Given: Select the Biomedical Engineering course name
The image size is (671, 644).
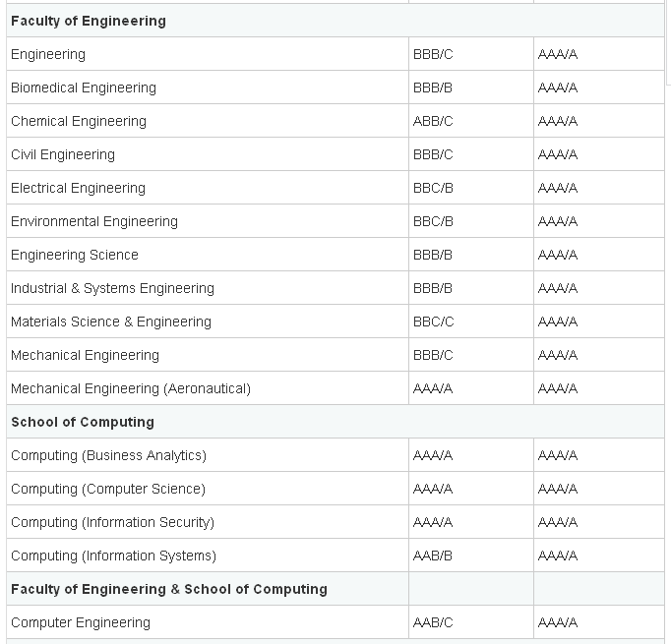Looking at the screenshot, I should pos(84,88).
